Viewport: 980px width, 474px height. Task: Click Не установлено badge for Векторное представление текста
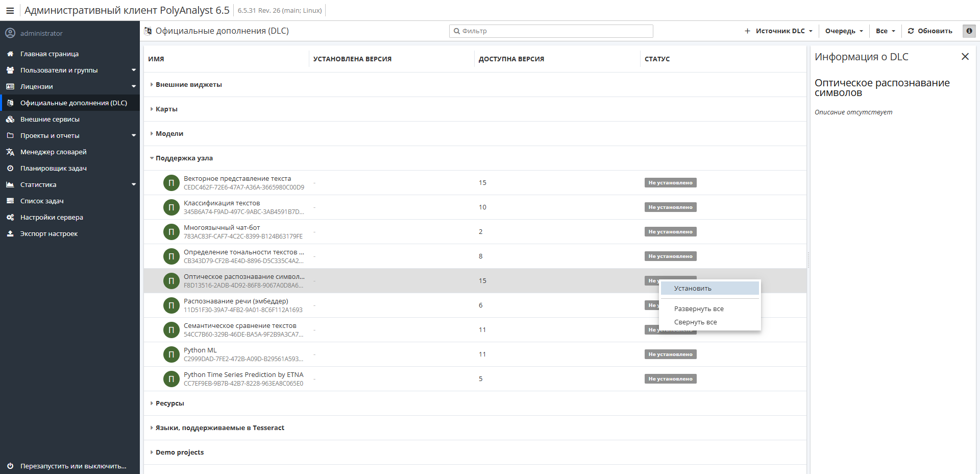point(670,183)
